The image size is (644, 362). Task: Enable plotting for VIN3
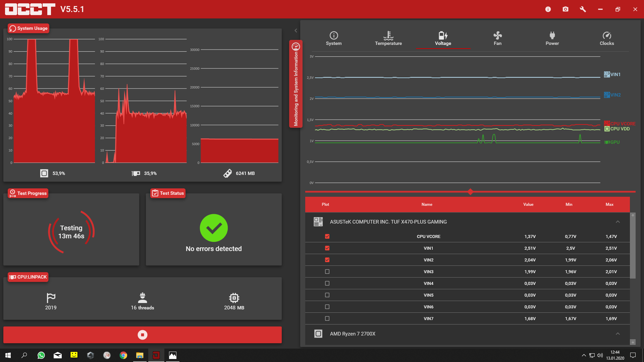(327, 271)
